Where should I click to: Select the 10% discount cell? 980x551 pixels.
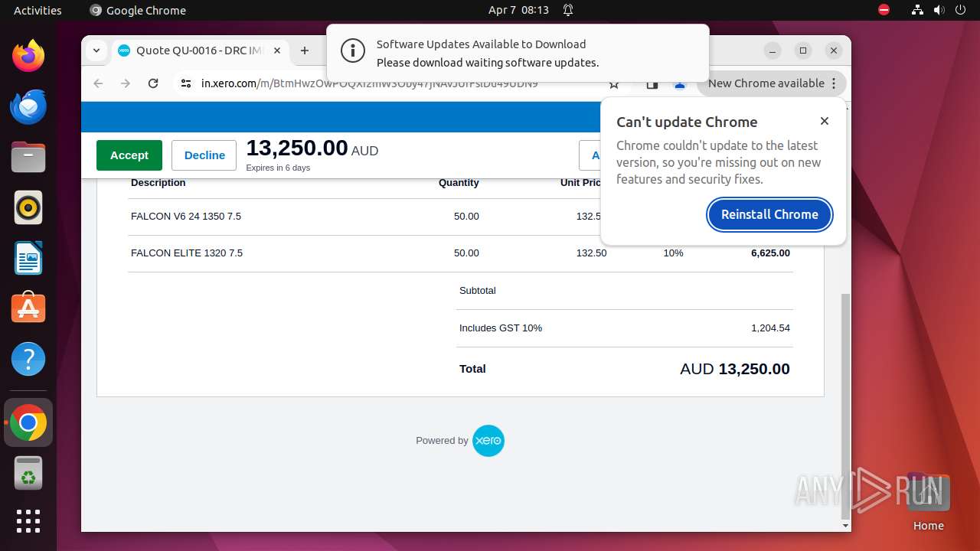tap(673, 253)
